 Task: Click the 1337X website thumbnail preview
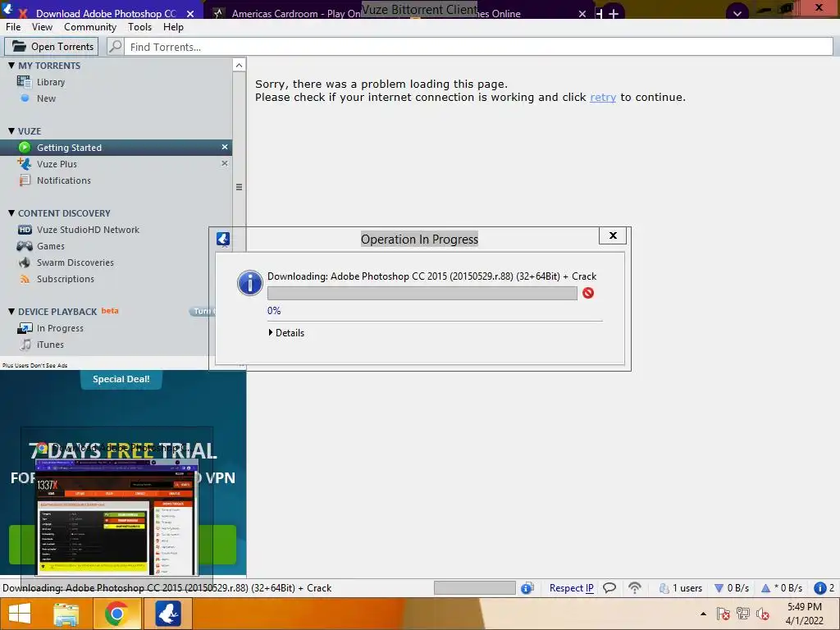coord(116,517)
